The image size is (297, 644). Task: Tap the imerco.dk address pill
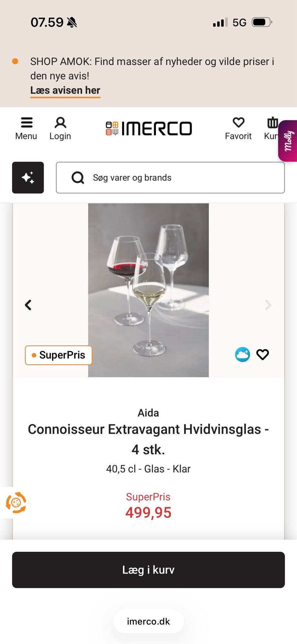tap(148, 621)
